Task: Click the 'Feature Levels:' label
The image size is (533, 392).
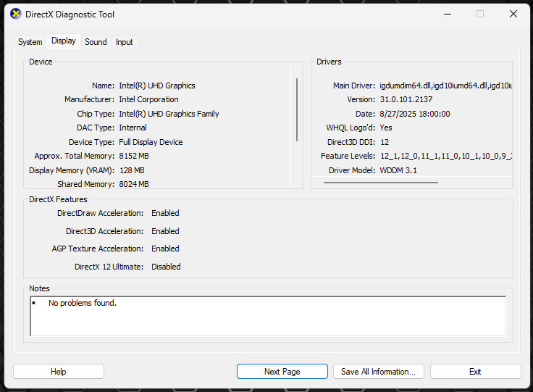Action: 348,156
